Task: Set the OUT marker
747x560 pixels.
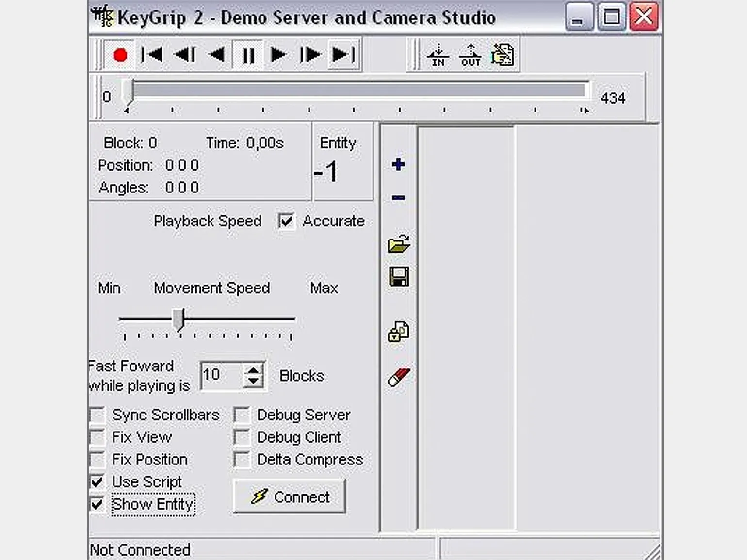Action: [x=471, y=55]
